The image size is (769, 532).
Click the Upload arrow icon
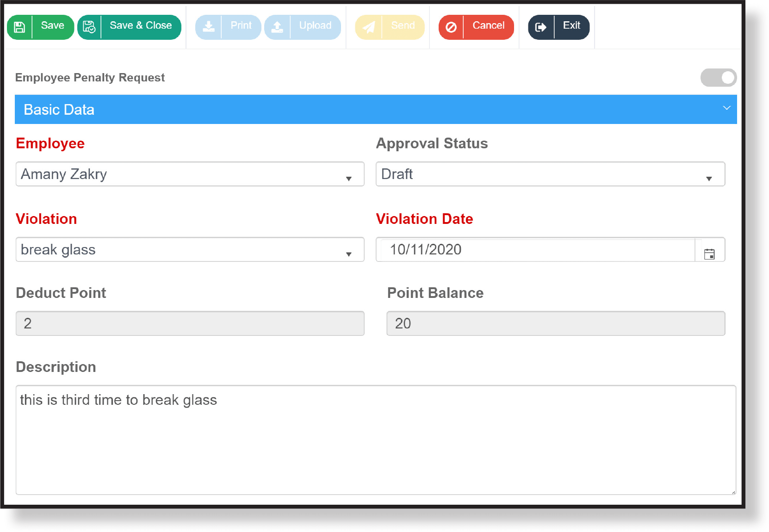coord(277,27)
